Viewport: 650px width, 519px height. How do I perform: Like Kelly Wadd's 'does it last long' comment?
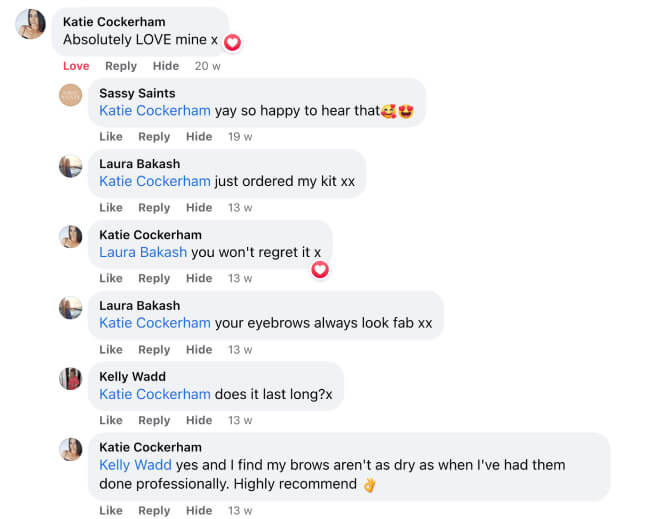(111, 421)
